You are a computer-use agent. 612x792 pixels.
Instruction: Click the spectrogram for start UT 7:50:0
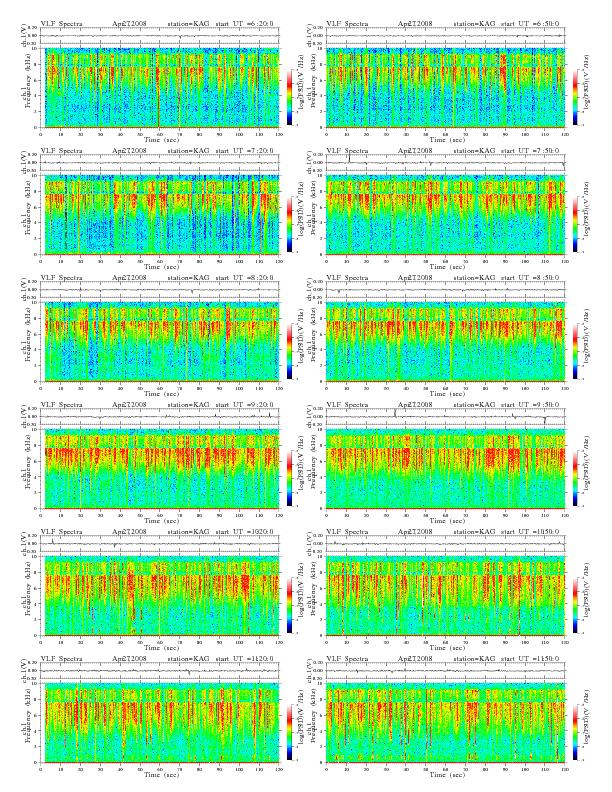[445, 215]
